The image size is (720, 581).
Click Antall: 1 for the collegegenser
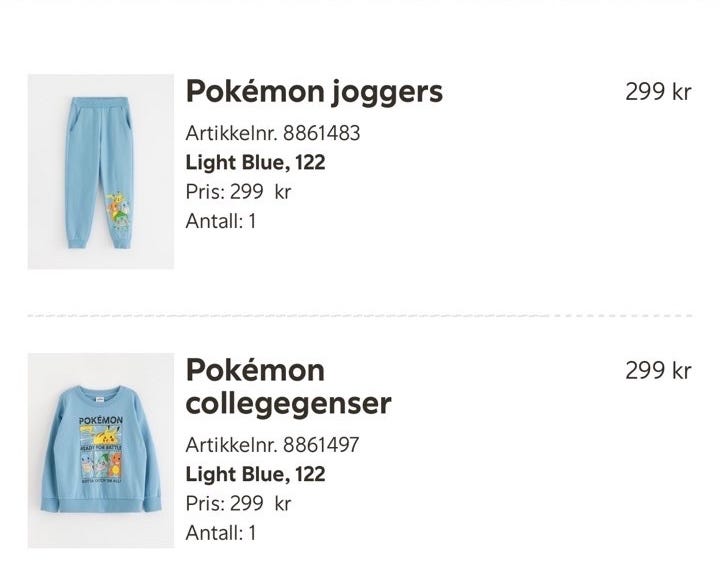pos(221,533)
